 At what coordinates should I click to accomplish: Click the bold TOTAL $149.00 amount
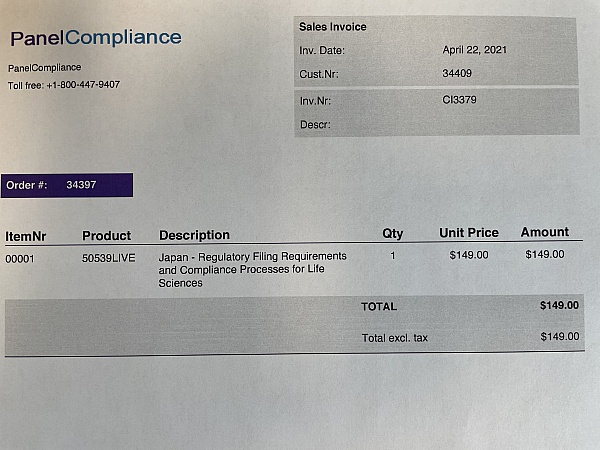click(559, 305)
